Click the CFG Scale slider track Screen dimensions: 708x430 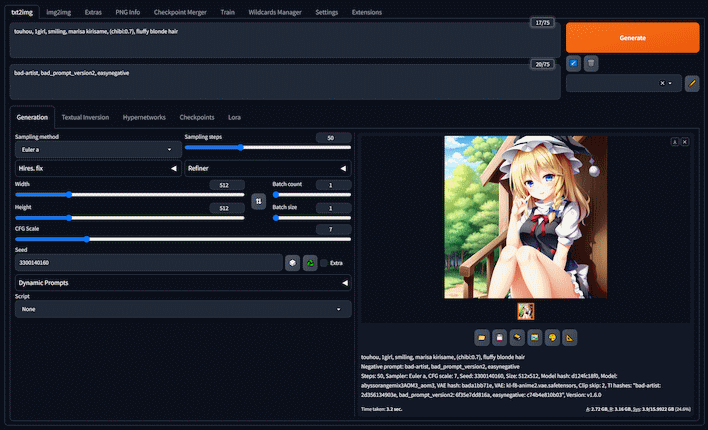point(182,239)
